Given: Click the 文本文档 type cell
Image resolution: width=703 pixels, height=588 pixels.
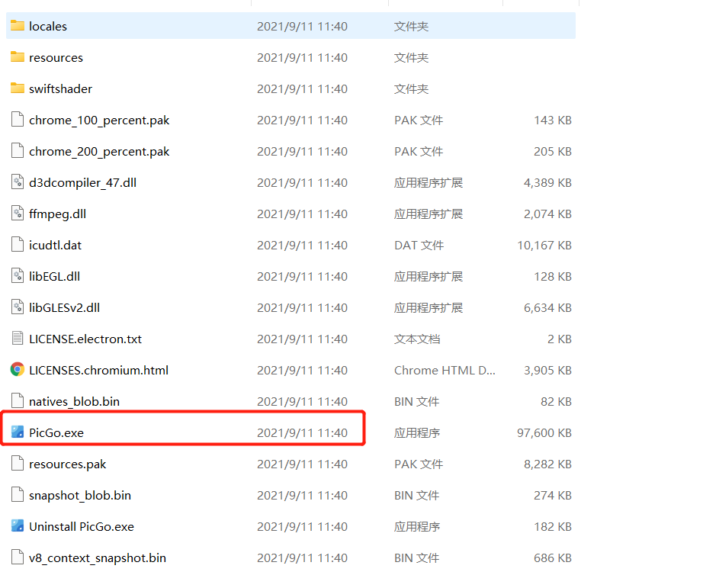Looking at the screenshot, I should 417,339.
